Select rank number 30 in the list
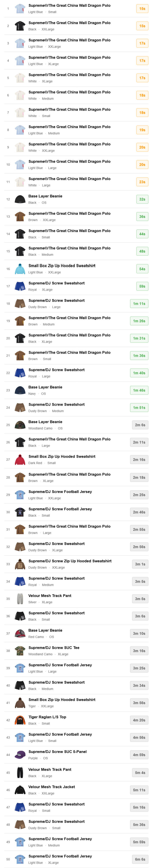Image resolution: width=153 pixels, height=868 pixels. 8,512
